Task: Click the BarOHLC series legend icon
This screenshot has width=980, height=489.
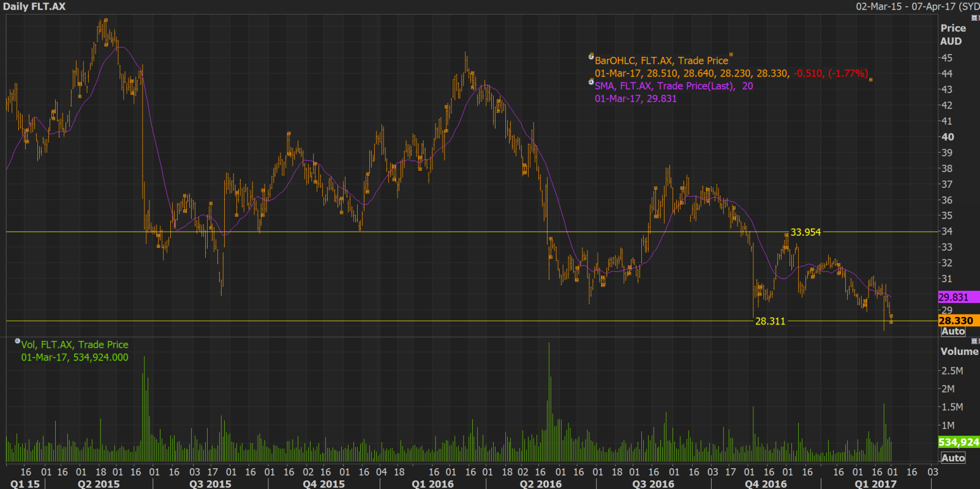Action: [591, 56]
